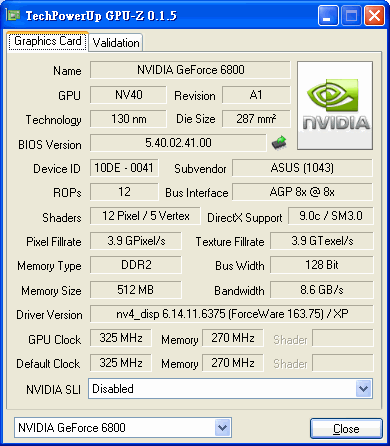Click the Bus Width field 128 Bit
Viewport: 390px width, 446px height.
(322, 265)
